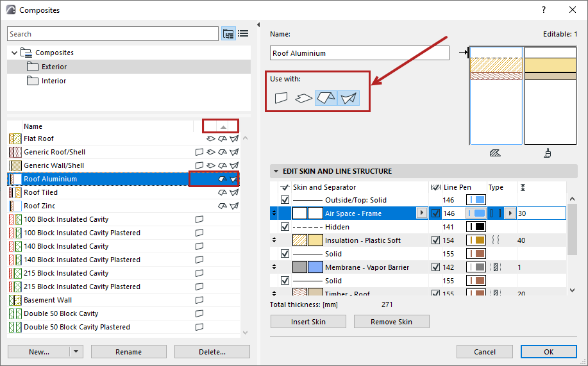Focus the Search field
588x366 pixels.
click(112, 34)
